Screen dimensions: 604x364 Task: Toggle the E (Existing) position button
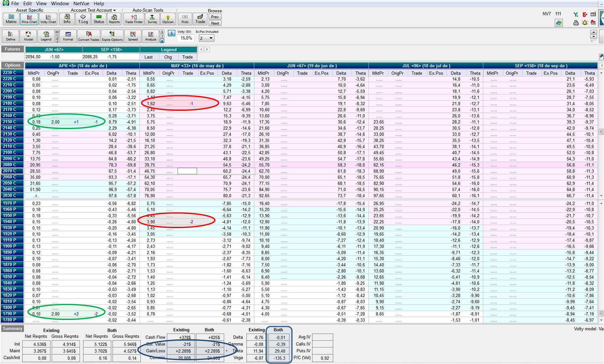pyautogui.click(x=162, y=32)
